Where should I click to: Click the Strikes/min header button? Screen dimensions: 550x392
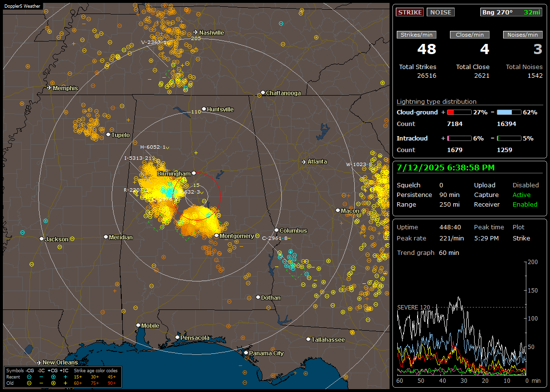(x=416, y=35)
